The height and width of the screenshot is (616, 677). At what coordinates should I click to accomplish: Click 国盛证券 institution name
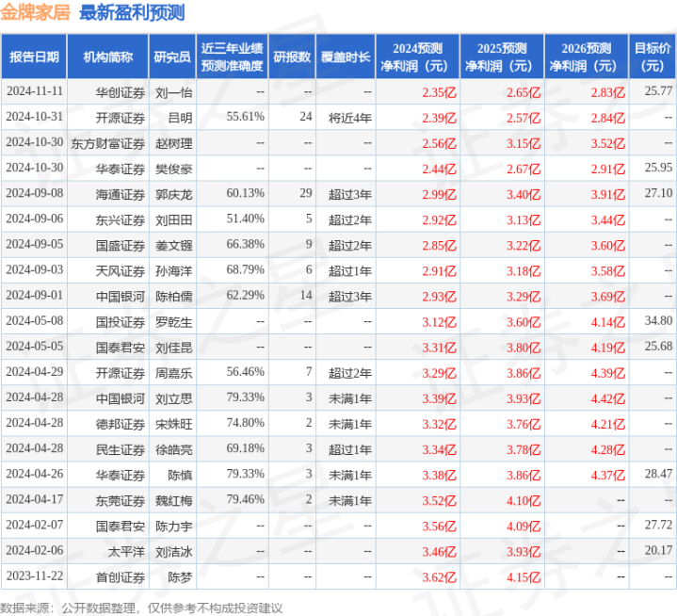click(x=120, y=245)
